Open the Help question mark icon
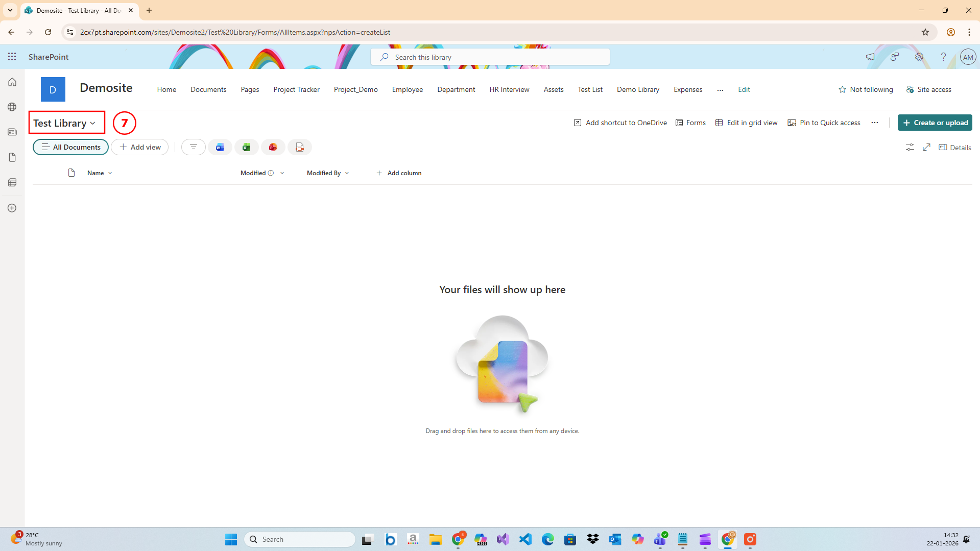Viewport: 980px width, 551px height. (944, 57)
